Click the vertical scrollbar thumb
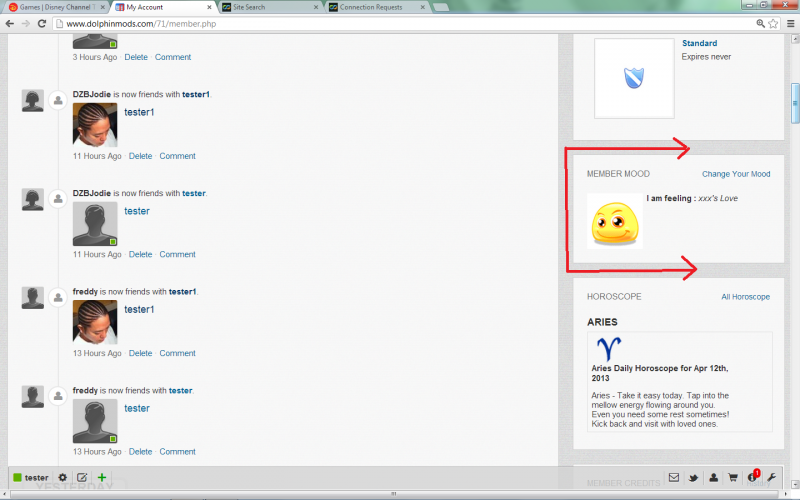 (795, 103)
